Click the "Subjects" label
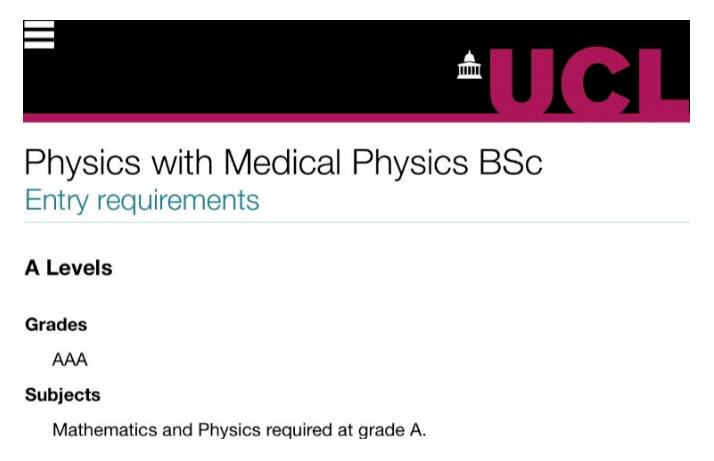The image size is (714, 461). 63,395
